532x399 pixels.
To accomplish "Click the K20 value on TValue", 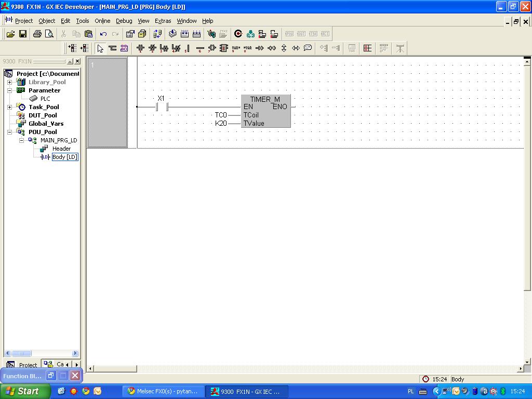I will tap(220, 123).
